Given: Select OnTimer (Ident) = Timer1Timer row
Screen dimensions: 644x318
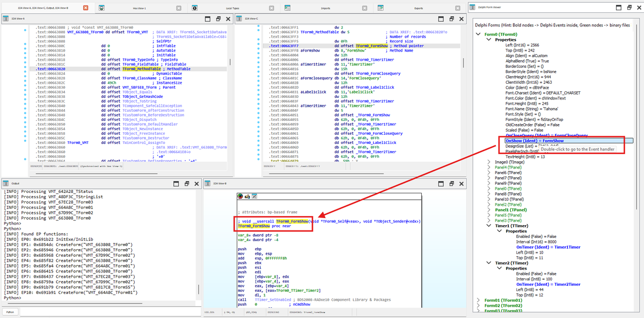Looking at the screenshot, I should point(548,247).
